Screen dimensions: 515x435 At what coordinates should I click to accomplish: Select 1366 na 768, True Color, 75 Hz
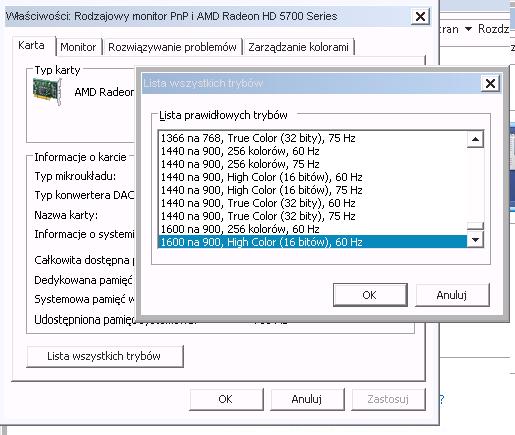pyautogui.click(x=313, y=138)
